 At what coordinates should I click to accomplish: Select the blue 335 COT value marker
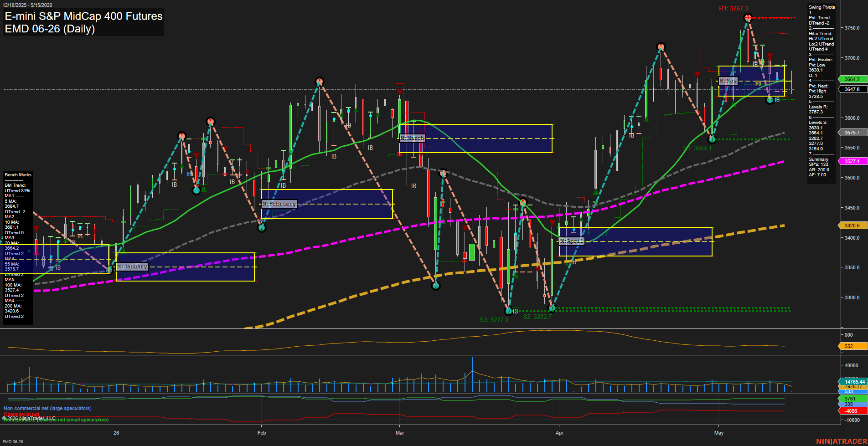pyautogui.click(x=852, y=404)
